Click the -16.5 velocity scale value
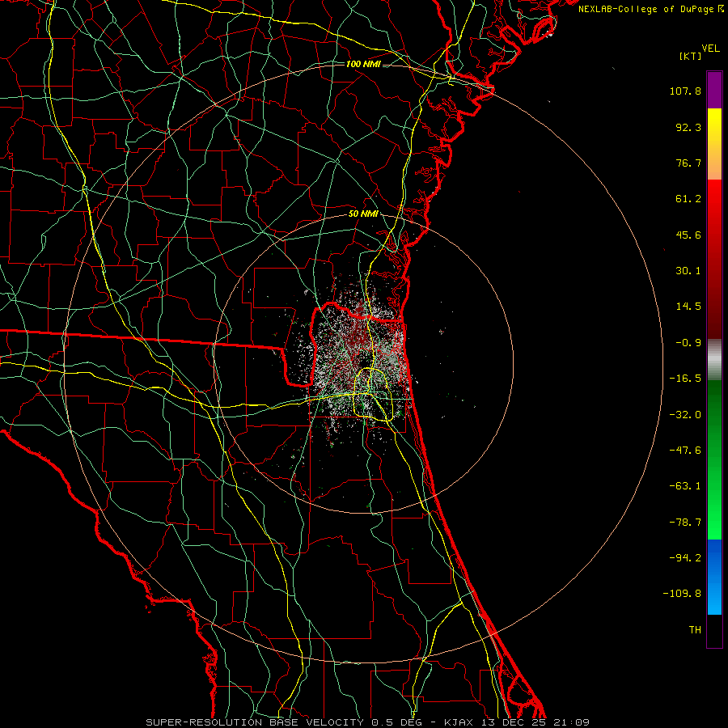Image resolution: width=728 pixels, height=728 pixels. coord(685,379)
